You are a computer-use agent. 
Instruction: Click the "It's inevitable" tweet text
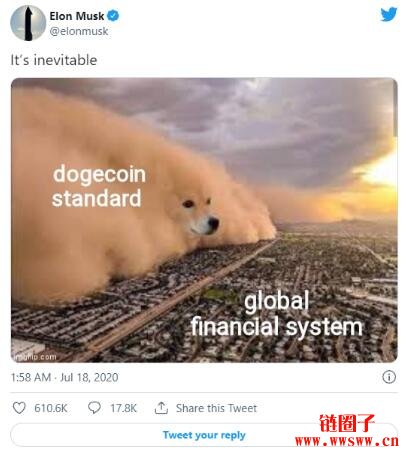pos(54,60)
